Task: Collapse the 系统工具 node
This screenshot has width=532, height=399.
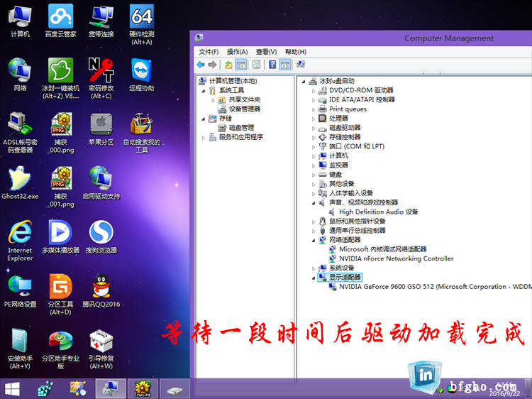Action: pyautogui.click(x=204, y=91)
